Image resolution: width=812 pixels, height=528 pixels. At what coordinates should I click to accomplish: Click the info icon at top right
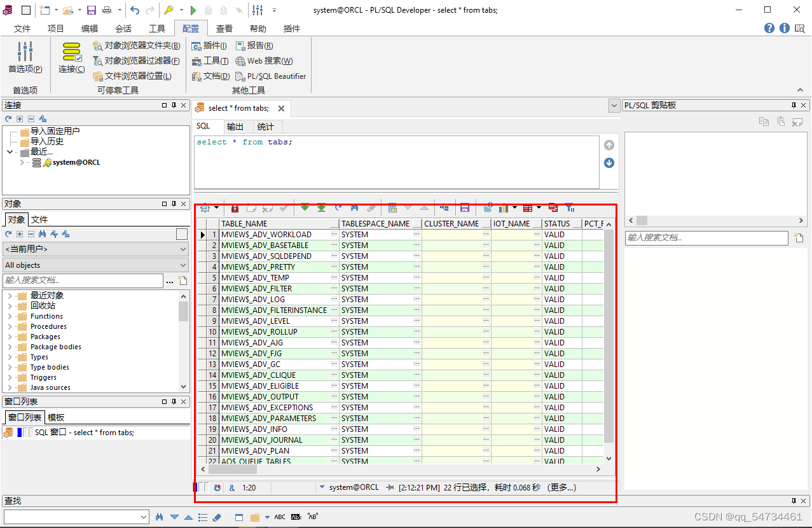(x=785, y=28)
